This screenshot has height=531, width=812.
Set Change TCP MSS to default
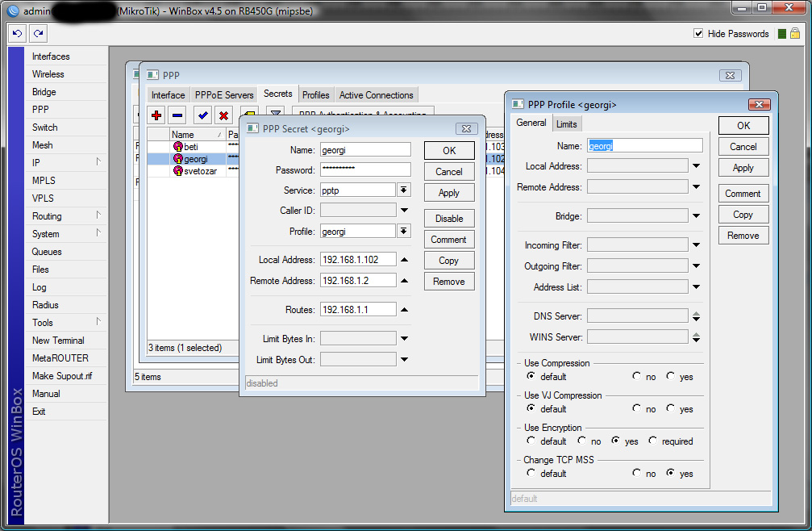[531, 474]
